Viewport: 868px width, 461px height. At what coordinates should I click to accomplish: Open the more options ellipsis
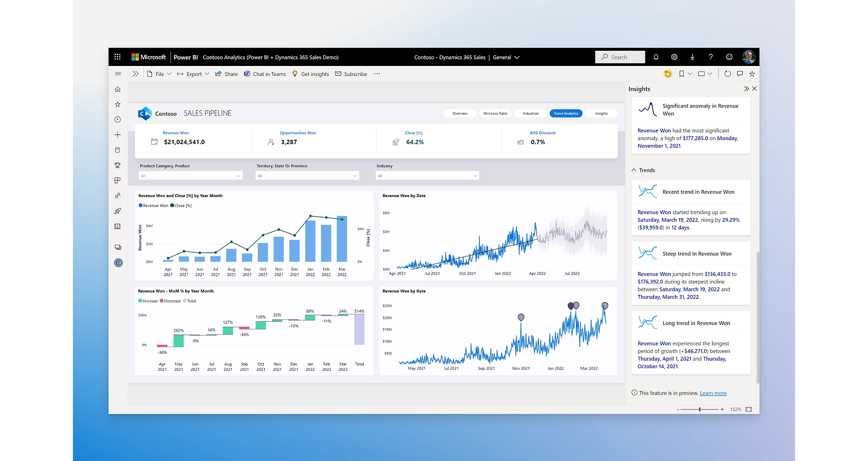(x=377, y=74)
